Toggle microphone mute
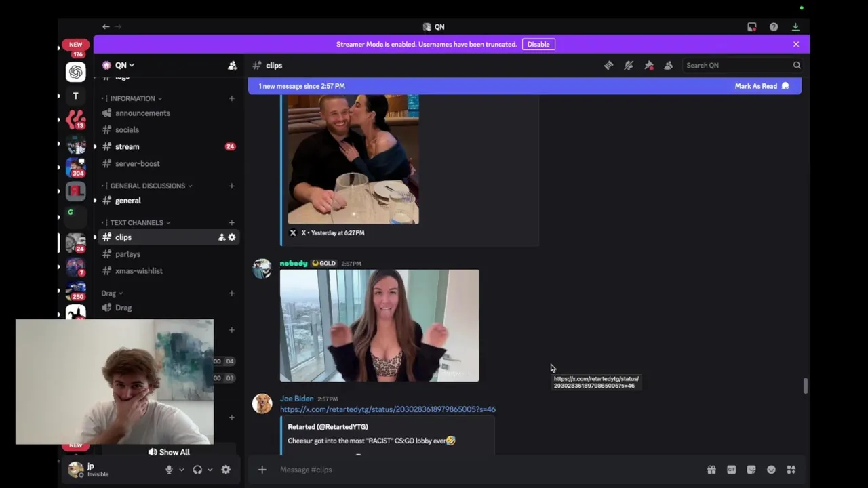This screenshot has height=488, width=868. coord(169,470)
